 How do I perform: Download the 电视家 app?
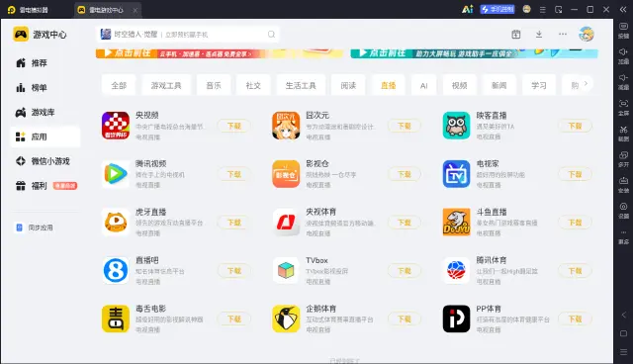575,174
